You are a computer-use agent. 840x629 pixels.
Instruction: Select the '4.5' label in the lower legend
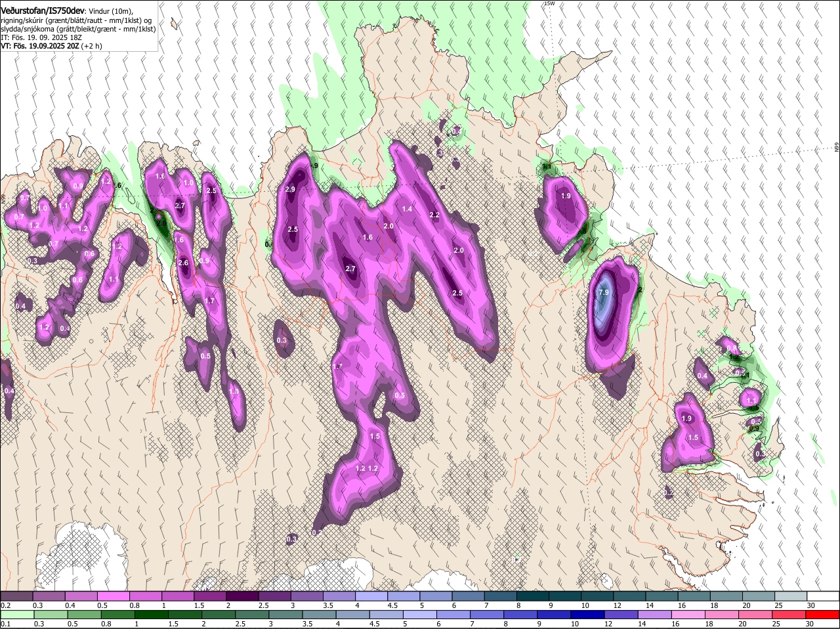(x=375, y=624)
